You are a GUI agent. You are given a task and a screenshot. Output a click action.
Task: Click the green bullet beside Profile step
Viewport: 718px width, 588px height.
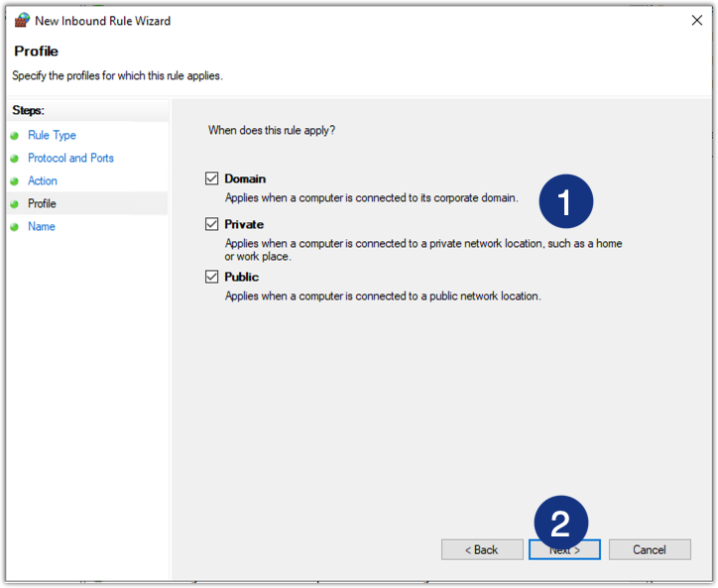(15, 204)
